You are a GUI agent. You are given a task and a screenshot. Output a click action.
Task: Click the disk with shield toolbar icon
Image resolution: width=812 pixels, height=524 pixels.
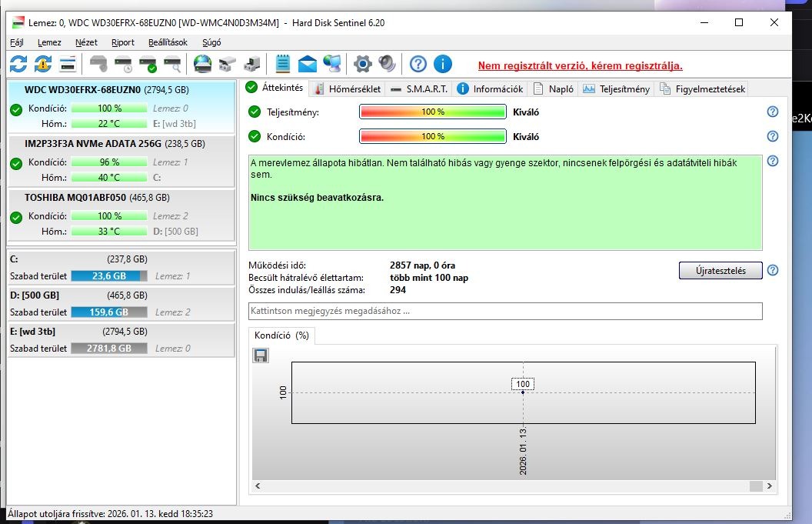click(98, 65)
